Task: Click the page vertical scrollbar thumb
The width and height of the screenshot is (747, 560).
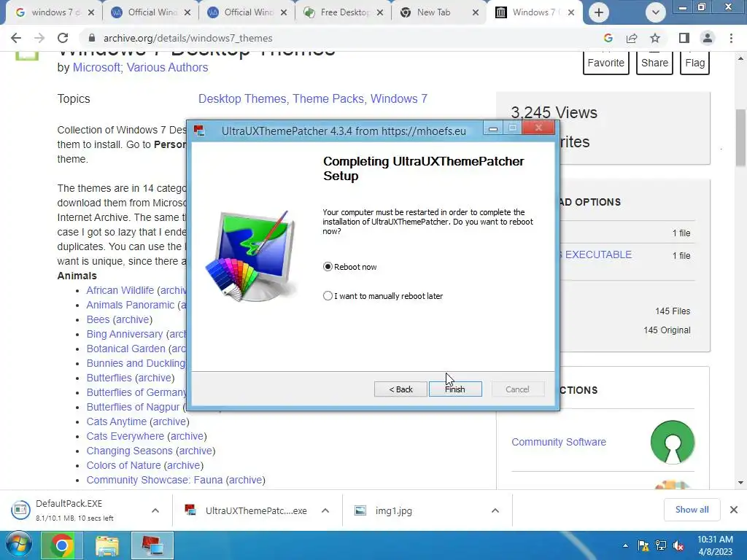Action: (x=740, y=138)
